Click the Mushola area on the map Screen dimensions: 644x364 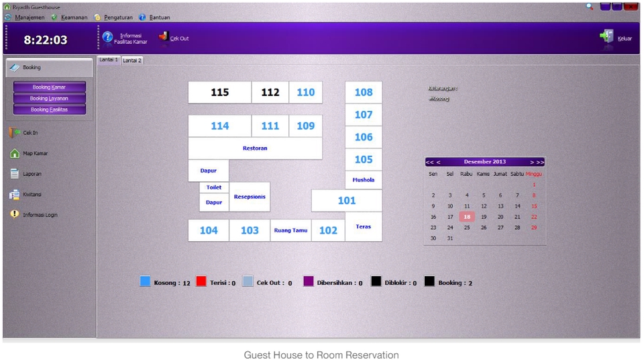tap(364, 180)
